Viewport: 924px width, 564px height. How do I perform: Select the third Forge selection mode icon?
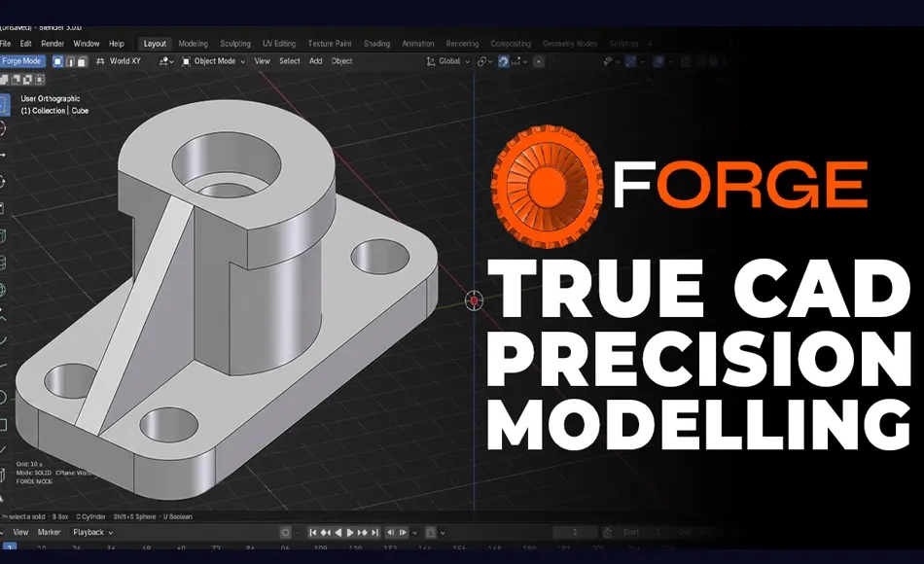click(x=82, y=61)
